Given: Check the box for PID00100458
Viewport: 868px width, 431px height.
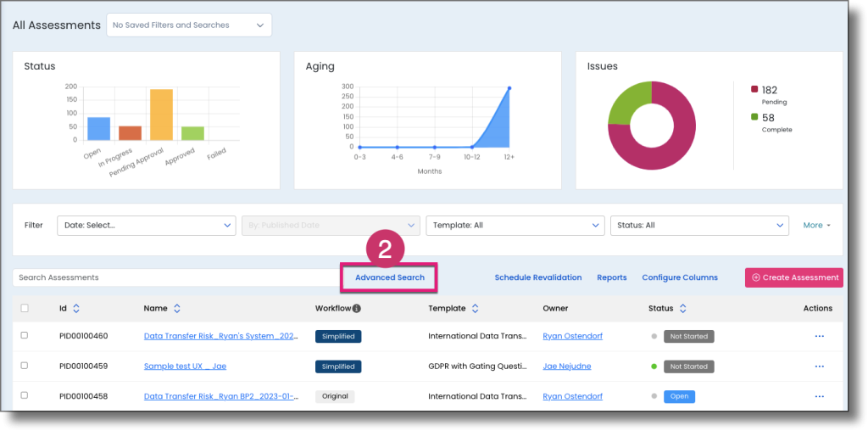Looking at the screenshot, I should (25, 395).
